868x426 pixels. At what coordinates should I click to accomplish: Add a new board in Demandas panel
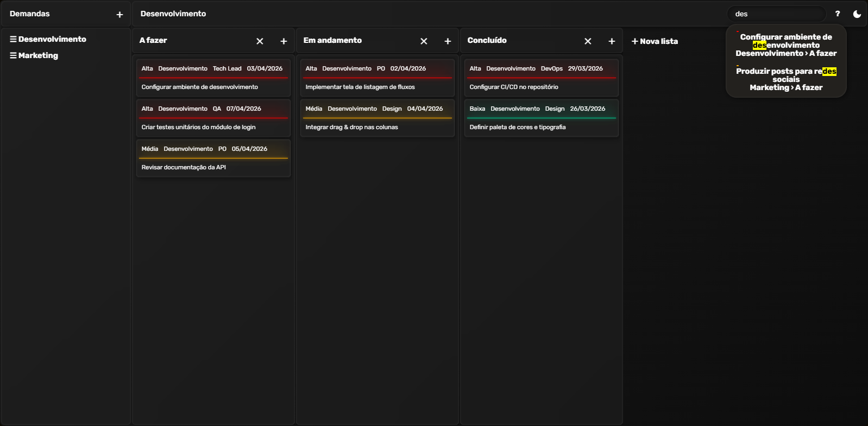(119, 15)
